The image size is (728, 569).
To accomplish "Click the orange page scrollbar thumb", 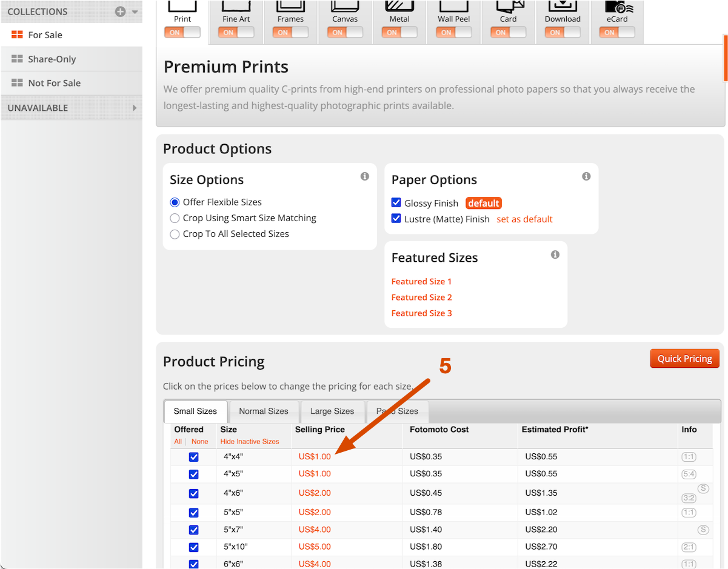I will pyautogui.click(x=726, y=58).
